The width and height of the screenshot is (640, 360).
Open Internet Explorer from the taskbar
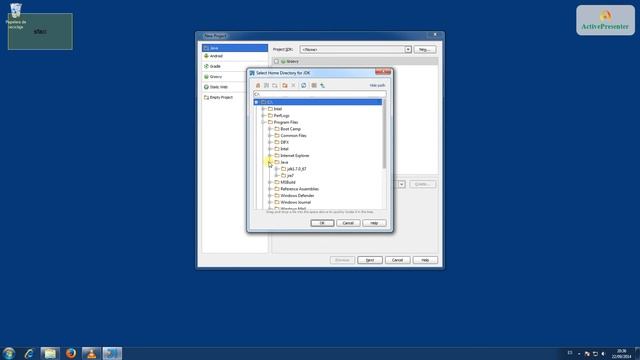point(29,353)
